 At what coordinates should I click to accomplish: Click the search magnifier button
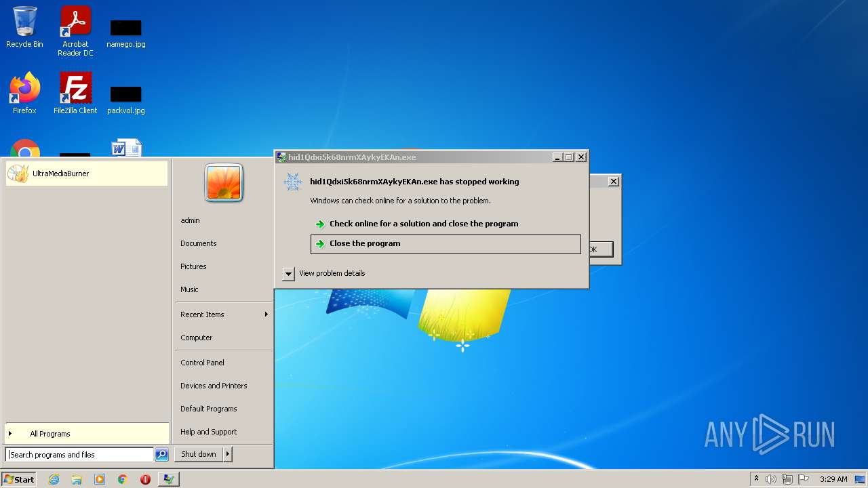(x=161, y=455)
